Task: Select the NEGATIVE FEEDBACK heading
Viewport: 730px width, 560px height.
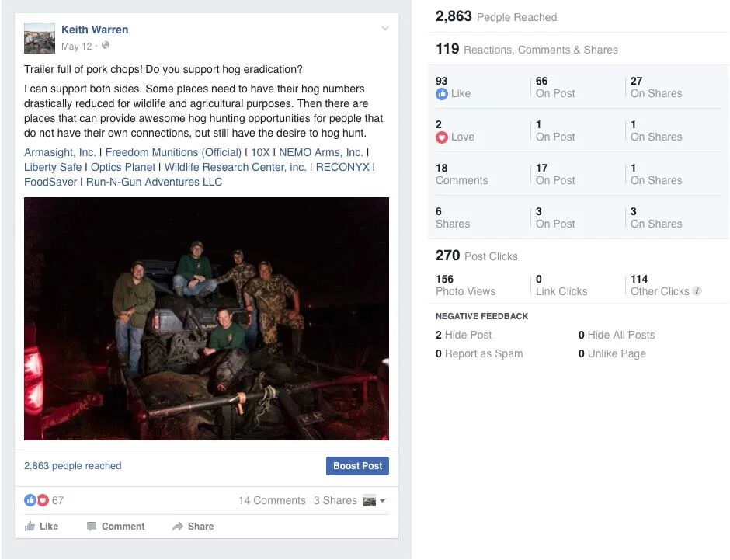Action: click(481, 317)
